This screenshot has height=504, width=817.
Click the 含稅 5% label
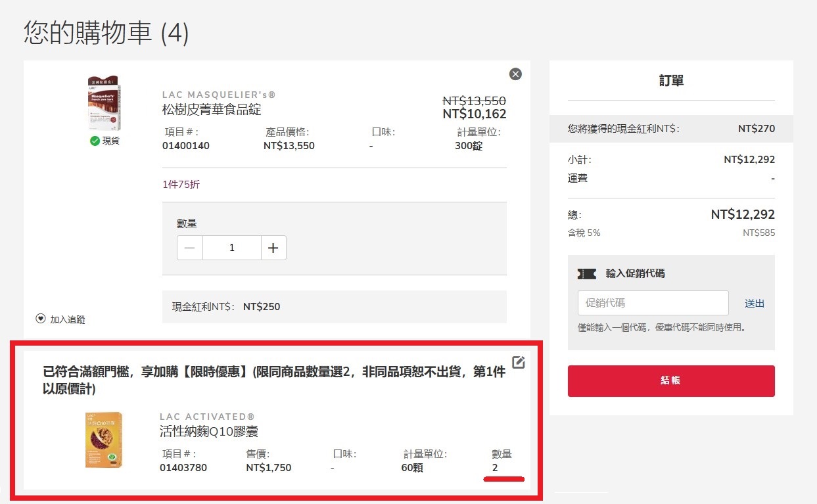[x=584, y=233]
